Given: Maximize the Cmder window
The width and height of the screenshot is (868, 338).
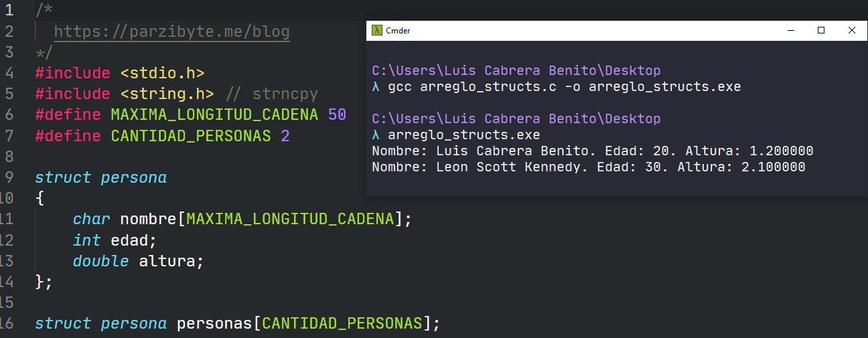Looking at the screenshot, I should coord(821,31).
